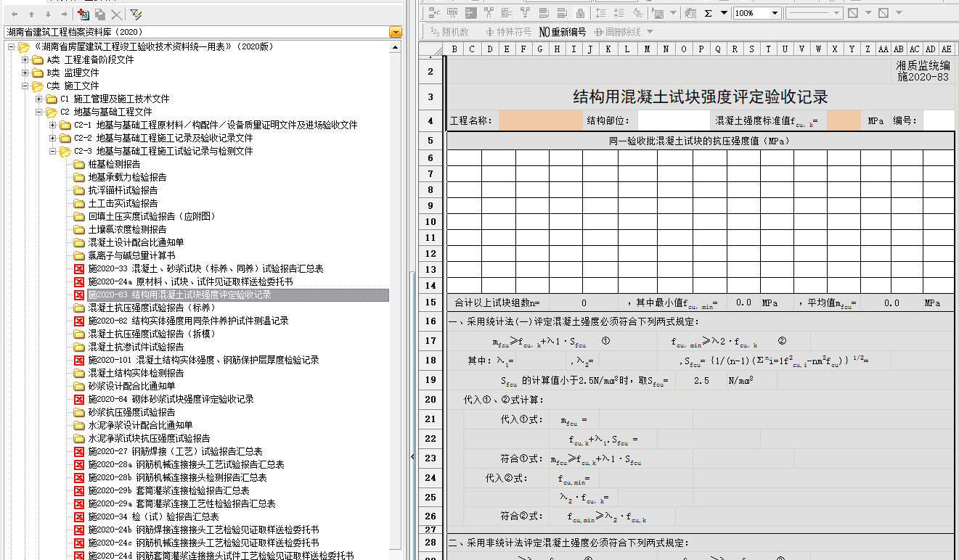Expand the B类 监理文件 node
Image resolution: width=959 pixels, height=560 pixels.
25,73
